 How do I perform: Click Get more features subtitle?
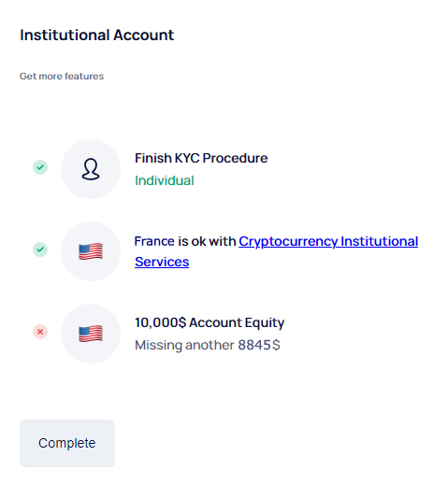click(62, 76)
